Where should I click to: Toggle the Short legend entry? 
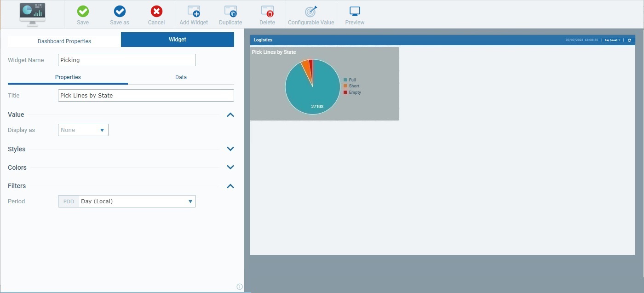[352, 86]
